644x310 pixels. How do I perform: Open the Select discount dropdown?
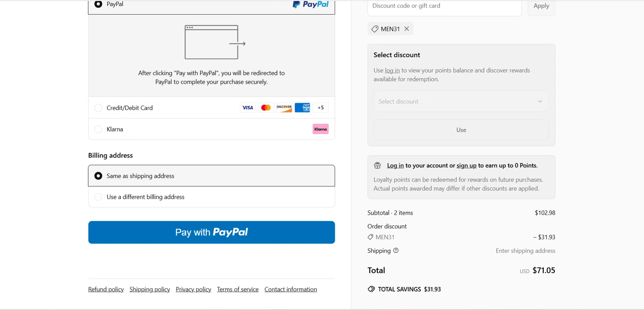click(461, 102)
